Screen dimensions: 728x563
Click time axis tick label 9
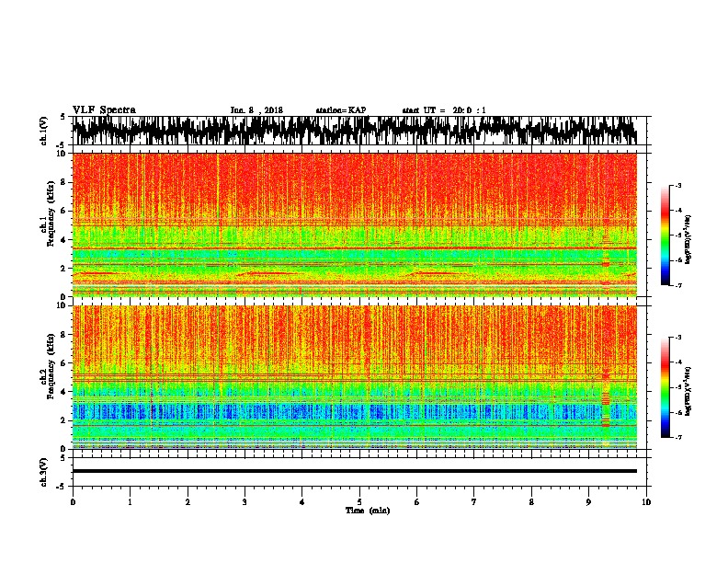[588, 502]
